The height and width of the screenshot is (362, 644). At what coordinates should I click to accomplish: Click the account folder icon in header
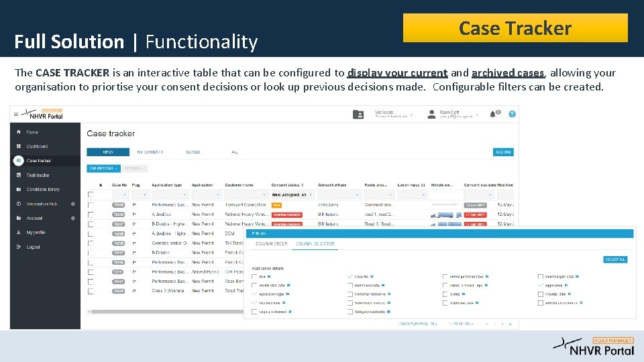tap(358, 115)
